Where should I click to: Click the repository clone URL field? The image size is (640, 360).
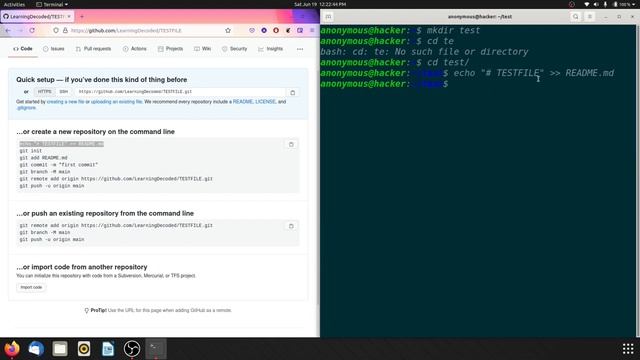180,92
